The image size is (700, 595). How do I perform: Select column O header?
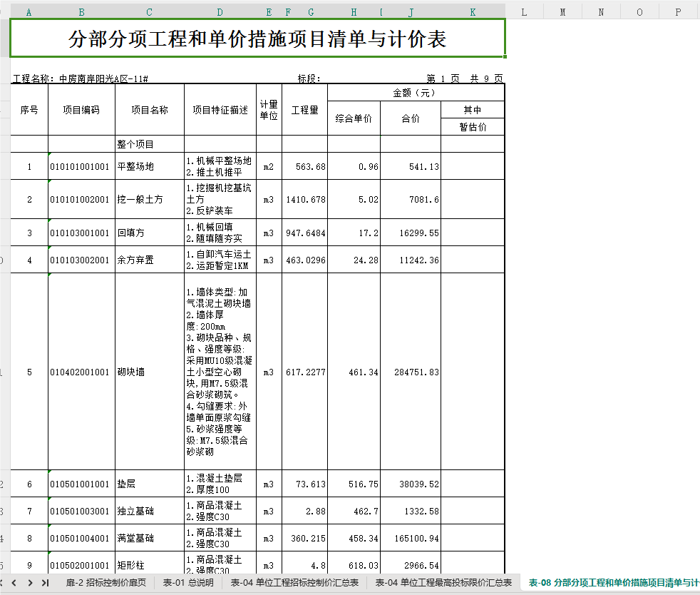(x=639, y=13)
